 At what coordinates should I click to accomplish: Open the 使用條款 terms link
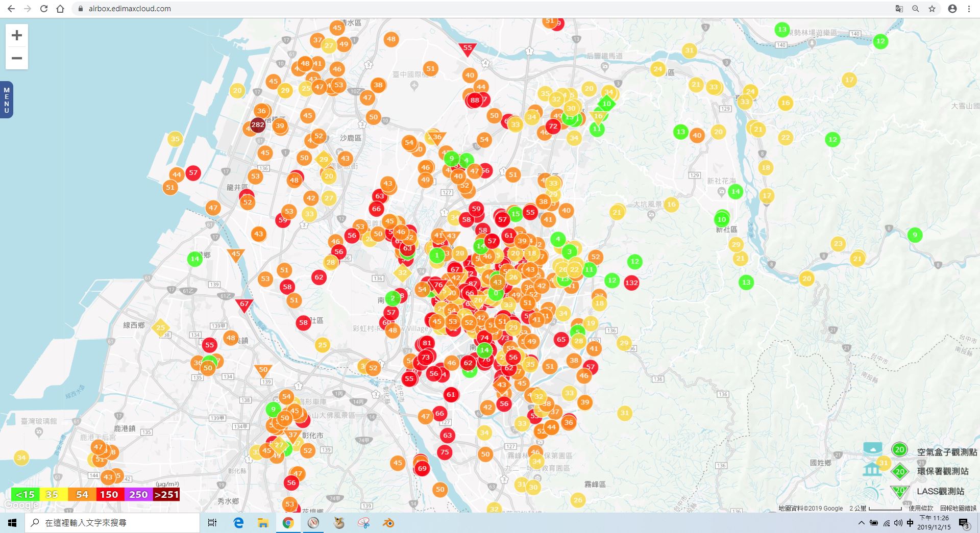921,509
